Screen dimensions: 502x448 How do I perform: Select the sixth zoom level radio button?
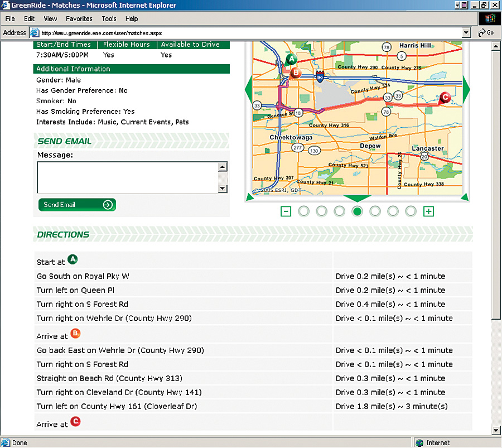(393, 211)
